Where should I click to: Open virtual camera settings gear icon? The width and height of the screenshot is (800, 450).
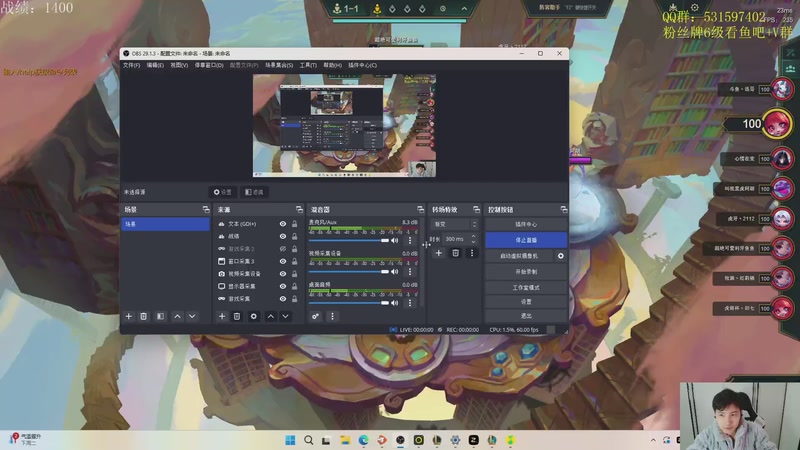561,256
